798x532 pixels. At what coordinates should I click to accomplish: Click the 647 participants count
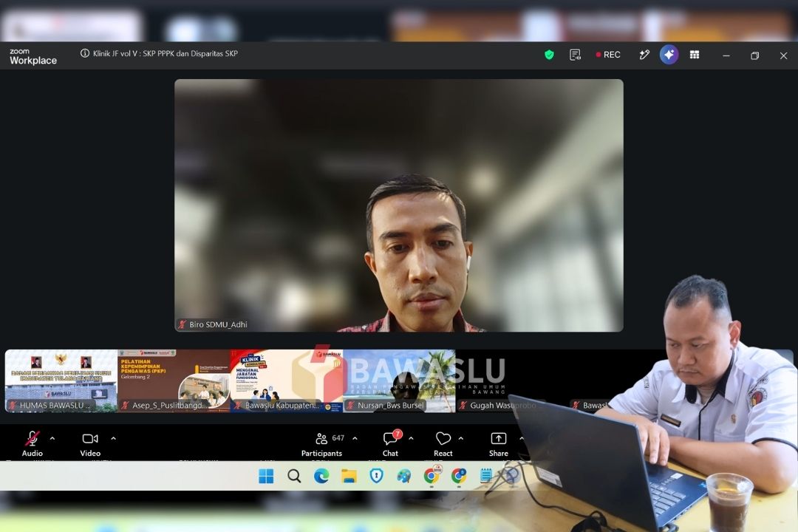click(338, 438)
